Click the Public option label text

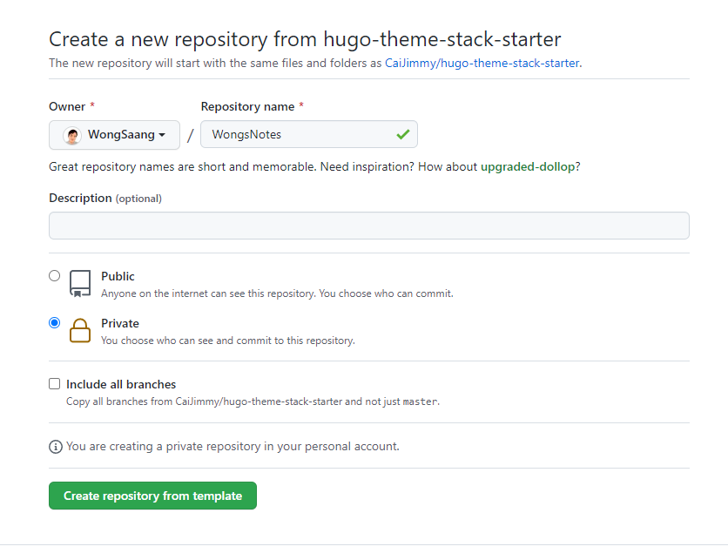tap(118, 276)
